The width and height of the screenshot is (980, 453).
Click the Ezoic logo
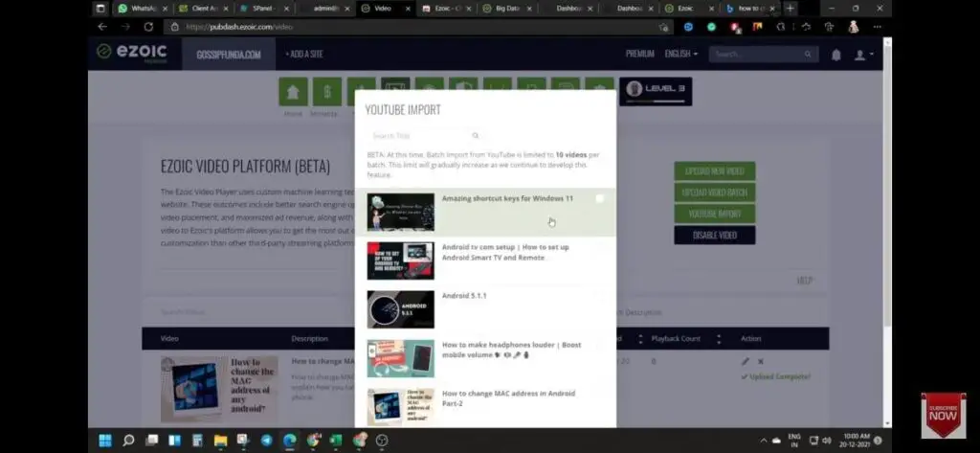click(x=132, y=53)
